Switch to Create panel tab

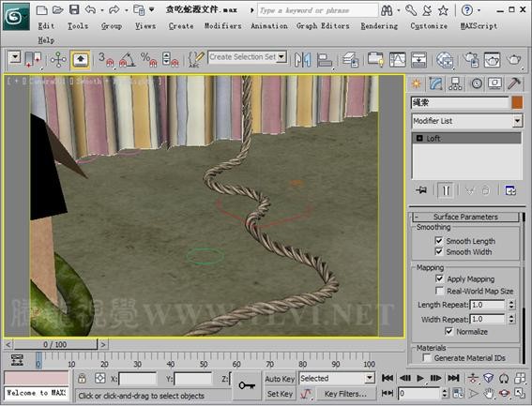coord(417,83)
